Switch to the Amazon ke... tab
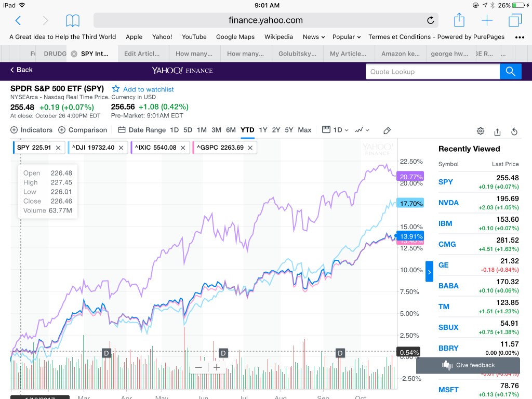 [x=401, y=54]
